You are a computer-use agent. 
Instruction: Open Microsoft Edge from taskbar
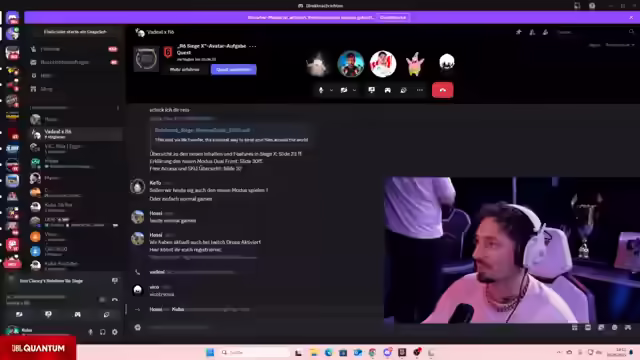point(329,352)
